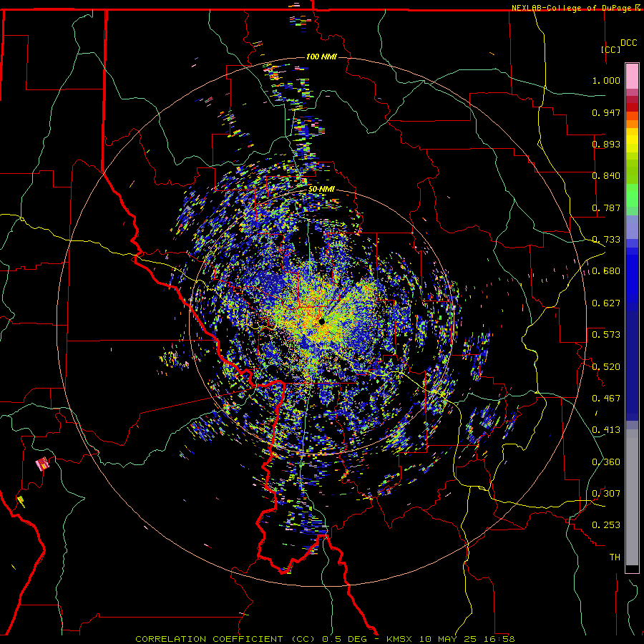Click the 0.840 scale value

click(x=606, y=176)
